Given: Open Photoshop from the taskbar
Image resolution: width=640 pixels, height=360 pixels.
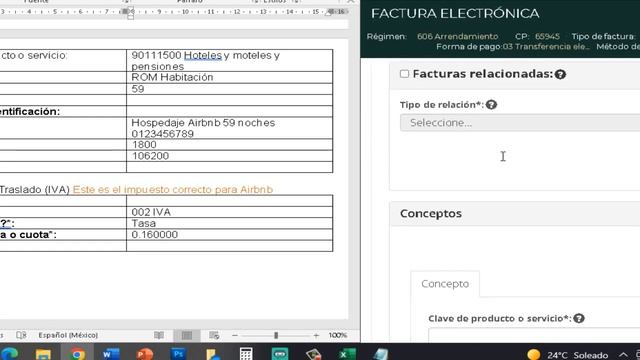Looking at the screenshot, I should 178,353.
